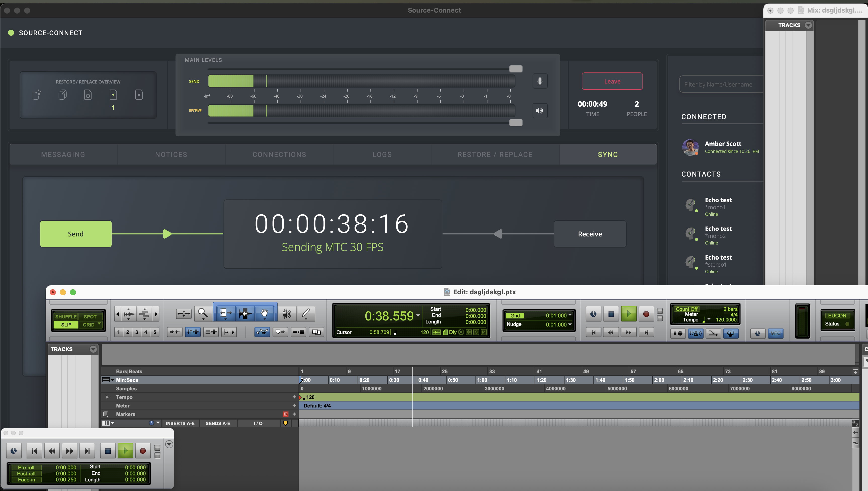868x491 pixels.
Task: Select the Grabber hand tool
Action: coord(264,313)
